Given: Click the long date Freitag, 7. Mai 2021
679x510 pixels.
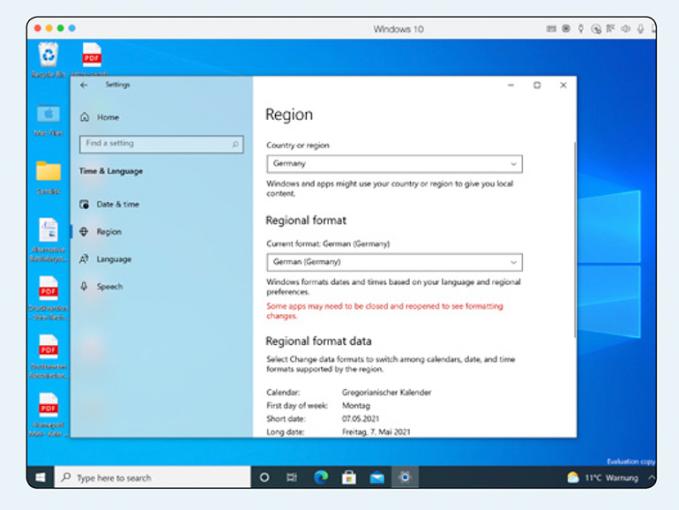Looking at the screenshot, I should coord(376,432).
